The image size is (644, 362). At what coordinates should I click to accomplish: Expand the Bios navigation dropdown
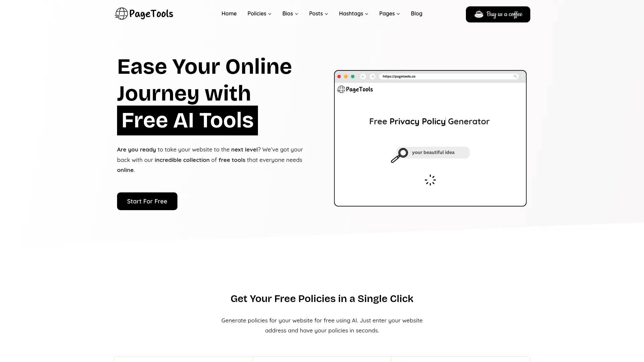(290, 13)
